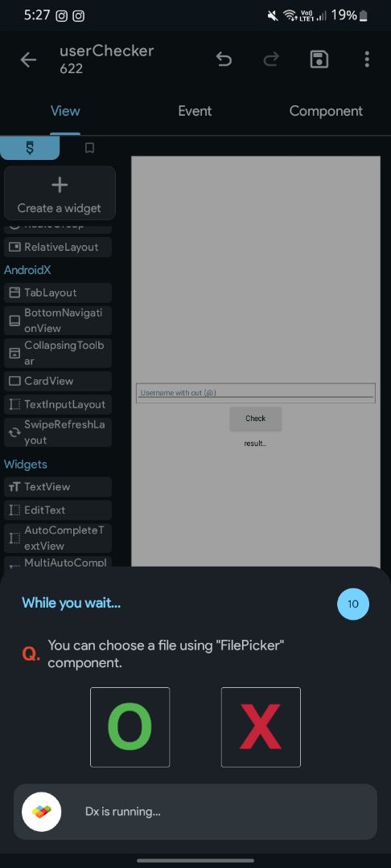Select the CardView widget

pos(58,381)
